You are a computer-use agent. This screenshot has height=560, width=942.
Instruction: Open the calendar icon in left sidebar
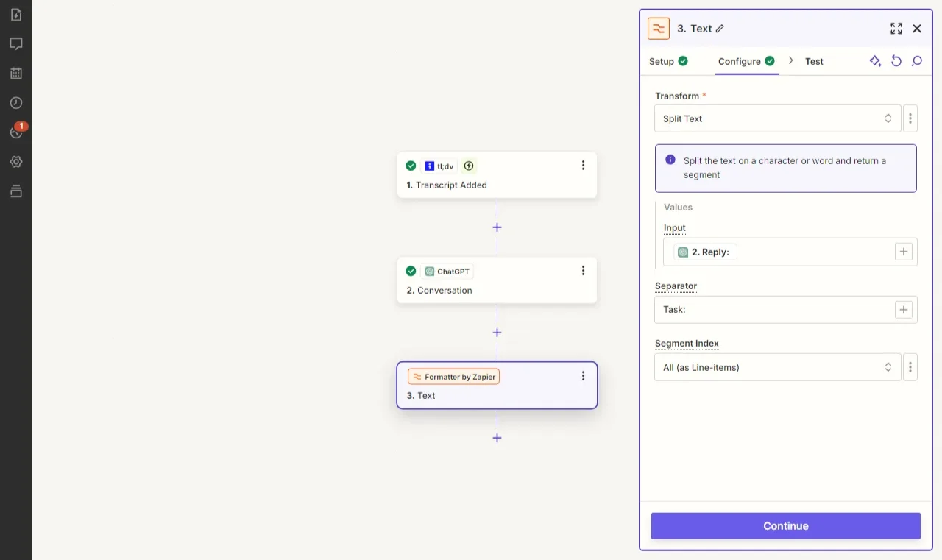point(16,73)
